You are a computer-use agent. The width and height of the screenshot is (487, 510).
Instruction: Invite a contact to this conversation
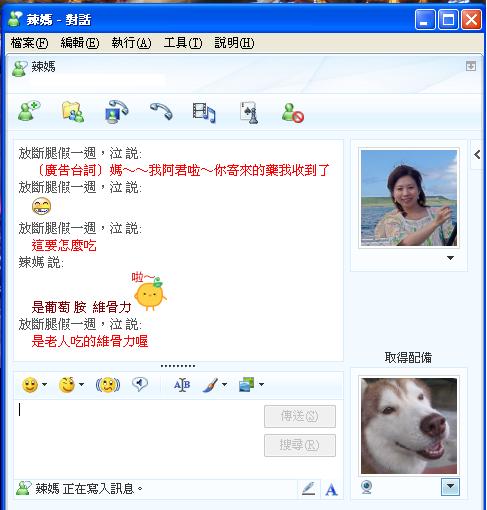pos(29,111)
